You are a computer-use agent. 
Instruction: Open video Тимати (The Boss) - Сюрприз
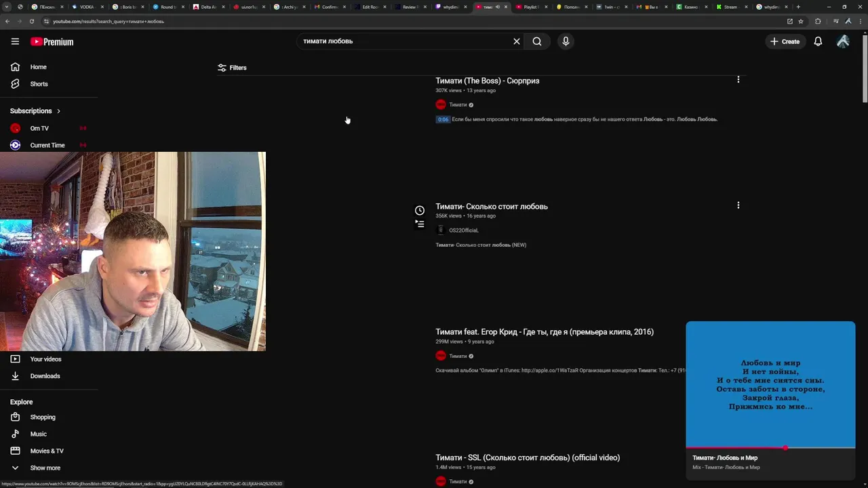[487, 81]
